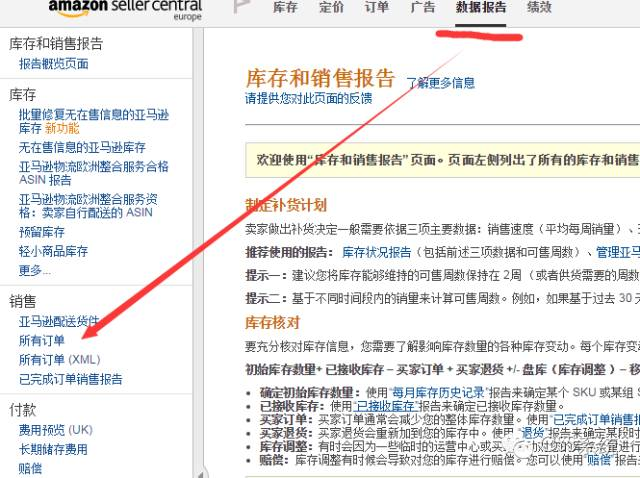Open 轻小商品库存 report
The image size is (640, 478).
[53, 251]
